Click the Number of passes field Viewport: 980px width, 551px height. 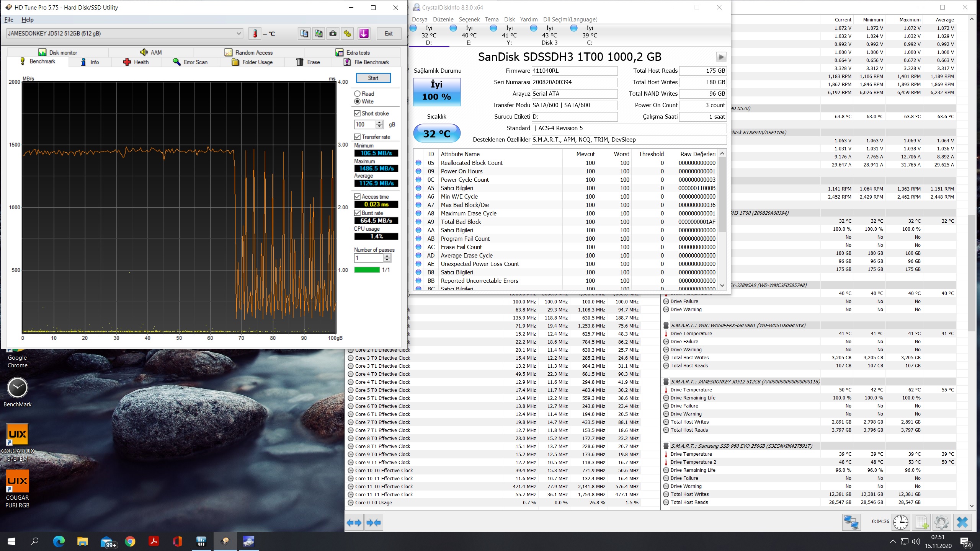(x=369, y=258)
